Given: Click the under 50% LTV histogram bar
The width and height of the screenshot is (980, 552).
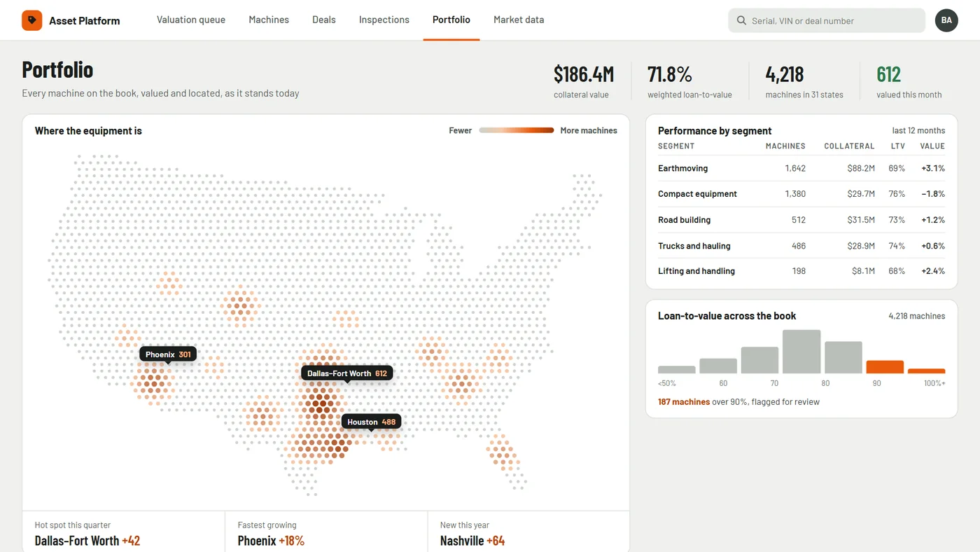Looking at the screenshot, I should tap(677, 369).
